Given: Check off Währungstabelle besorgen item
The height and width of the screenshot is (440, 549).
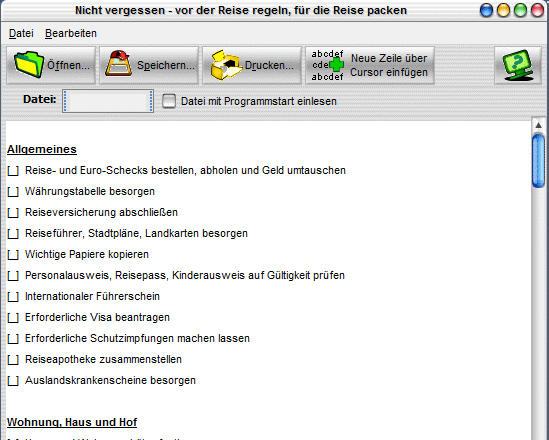Looking at the screenshot, I should tap(13, 192).
